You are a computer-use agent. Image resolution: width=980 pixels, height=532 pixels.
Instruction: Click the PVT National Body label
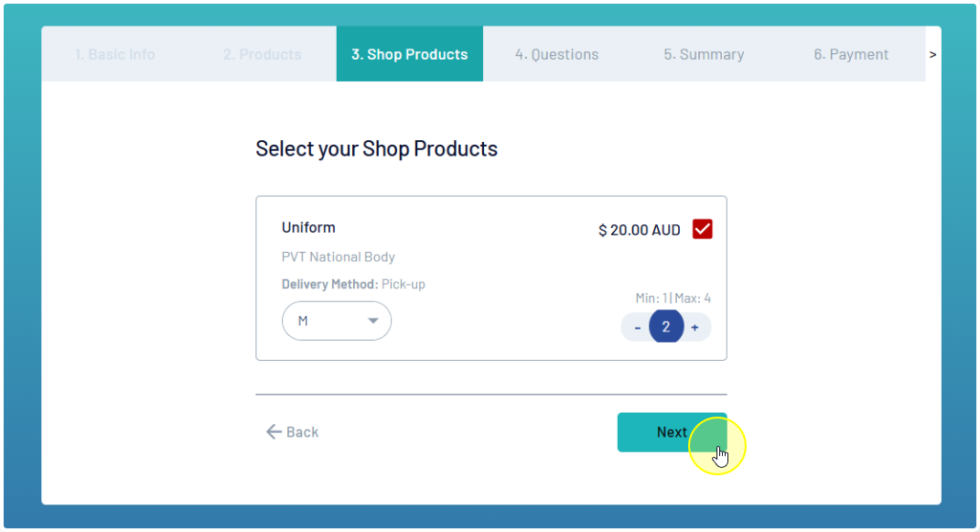(x=339, y=257)
